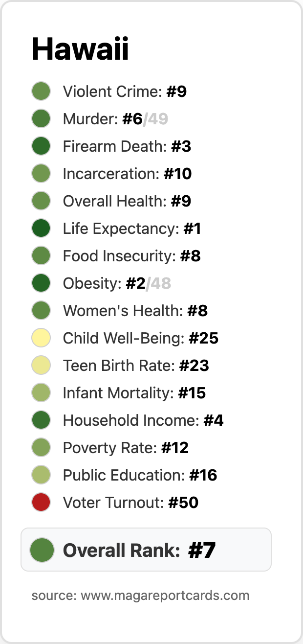
Task: Select the yellow Child Well-Being dot
Action: point(41,338)
